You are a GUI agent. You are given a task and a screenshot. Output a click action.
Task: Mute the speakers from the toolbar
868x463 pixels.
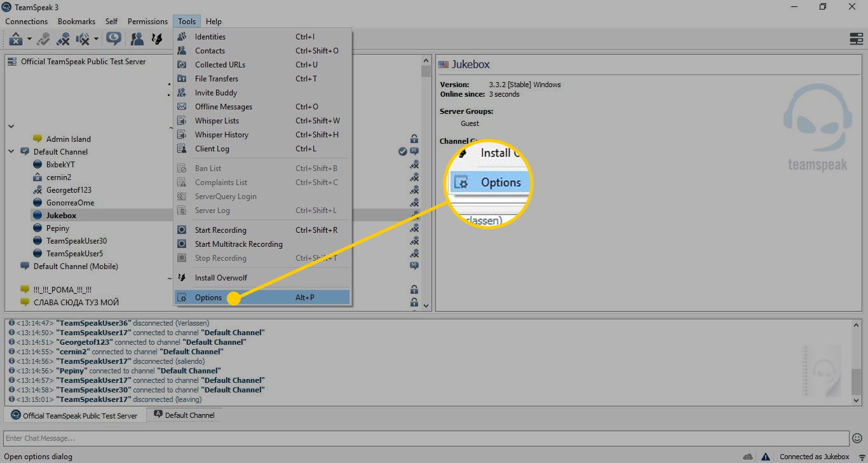pos(83,39)
